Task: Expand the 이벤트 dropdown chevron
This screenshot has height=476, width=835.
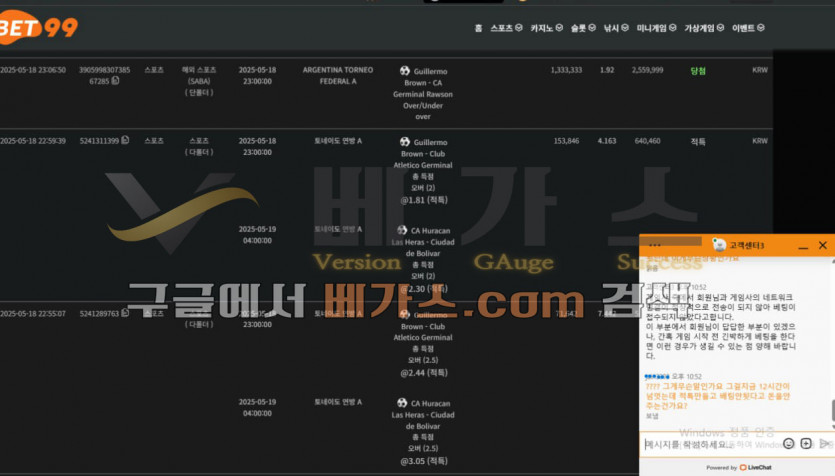Action: [760, 28]
